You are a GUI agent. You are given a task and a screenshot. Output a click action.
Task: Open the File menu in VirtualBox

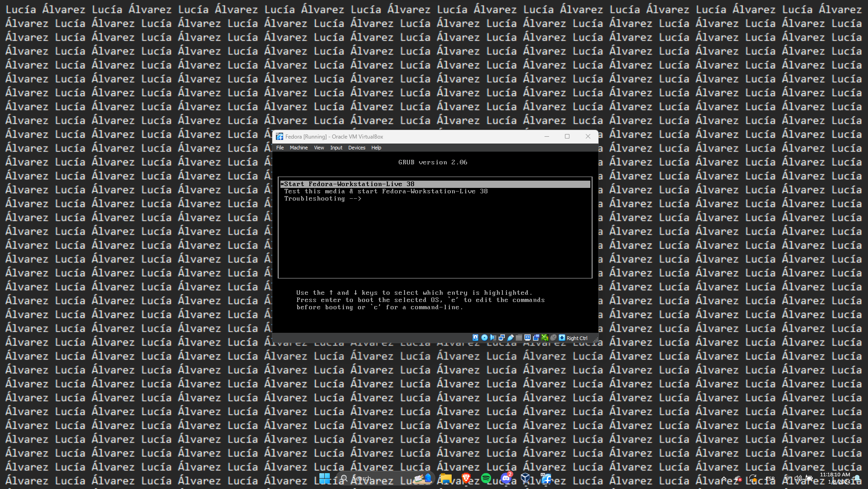point(280,148)
